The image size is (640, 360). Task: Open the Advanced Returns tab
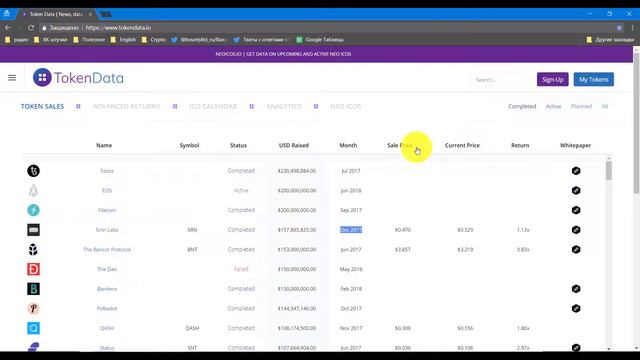click(x=126, y=106)
